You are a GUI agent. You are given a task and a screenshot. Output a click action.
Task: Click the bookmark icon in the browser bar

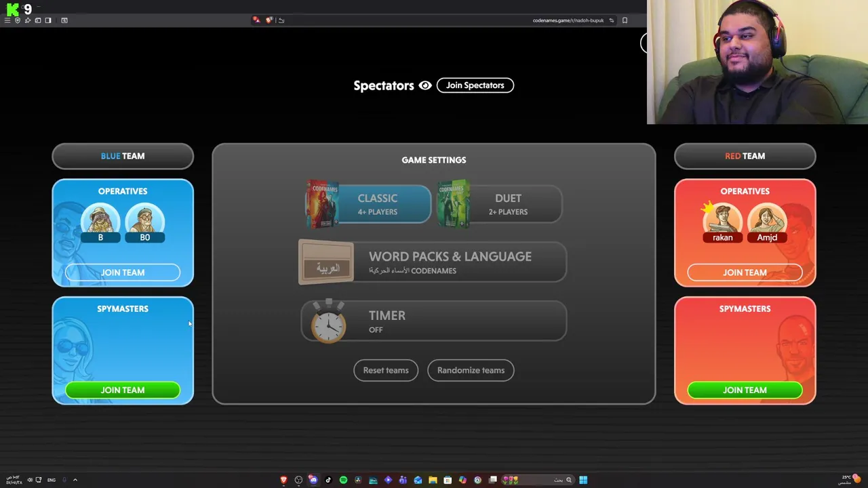pyautogui.click(x=625, y=20)
